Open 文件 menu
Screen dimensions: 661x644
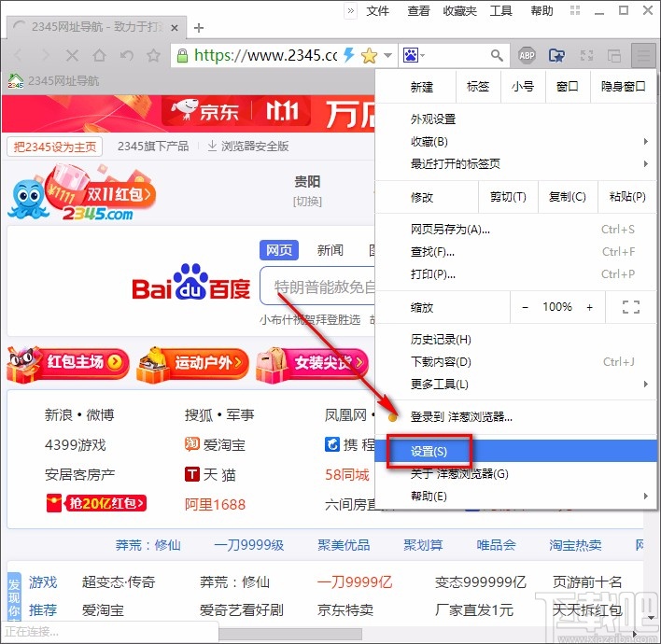pos(377,10)
